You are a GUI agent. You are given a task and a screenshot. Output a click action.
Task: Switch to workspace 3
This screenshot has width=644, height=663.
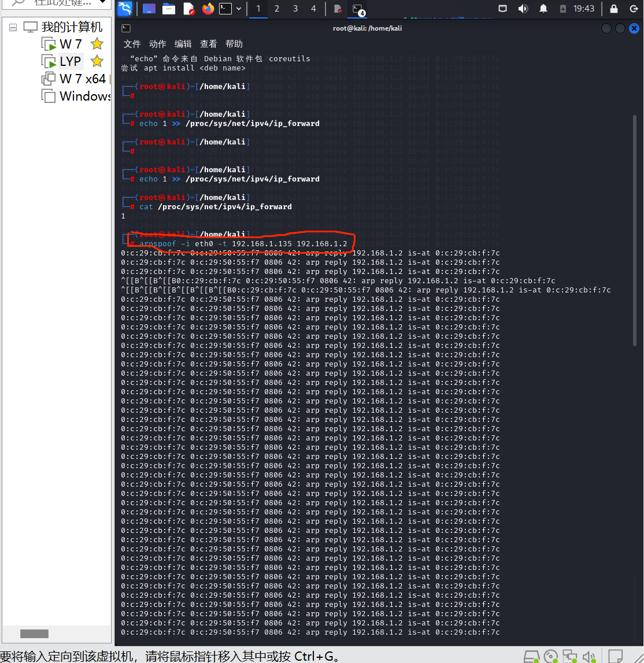(295, 9)
